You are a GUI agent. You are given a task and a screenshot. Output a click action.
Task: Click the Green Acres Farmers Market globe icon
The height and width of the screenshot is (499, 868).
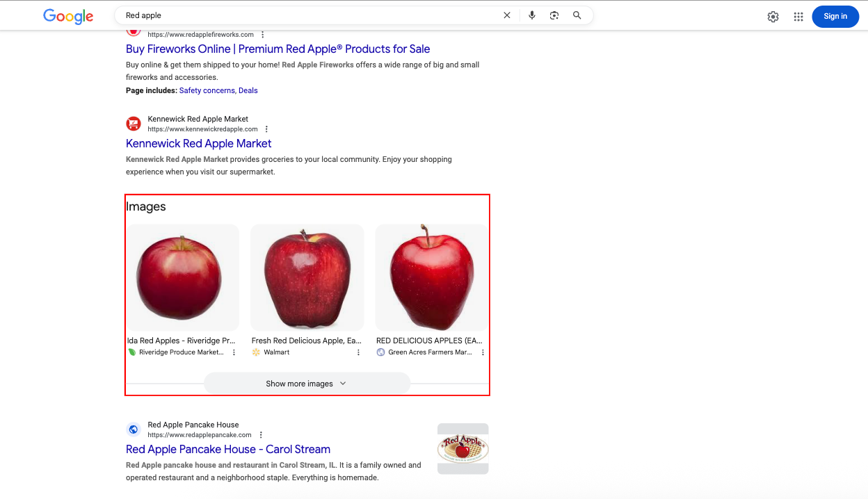[380, 352]
